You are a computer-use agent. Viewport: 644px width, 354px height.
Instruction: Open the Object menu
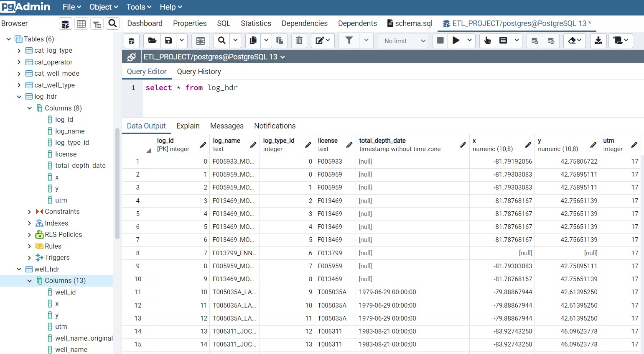click(104, 7)
